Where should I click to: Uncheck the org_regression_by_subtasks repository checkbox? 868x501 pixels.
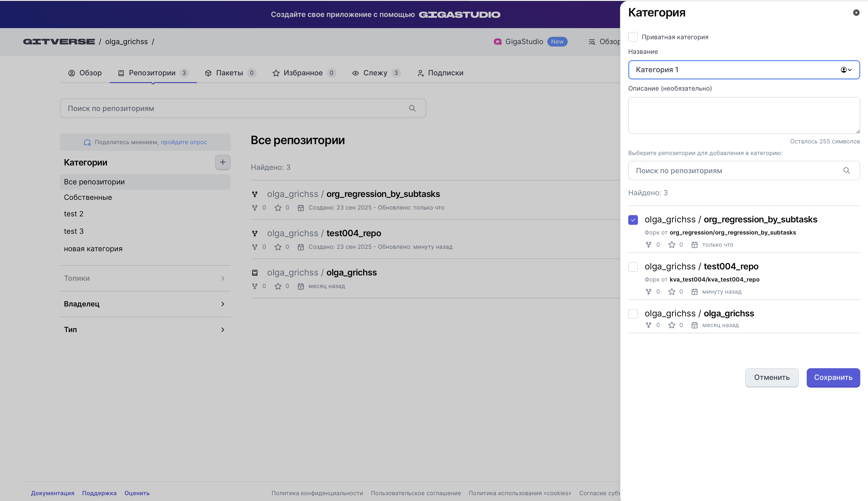[633, 219]
